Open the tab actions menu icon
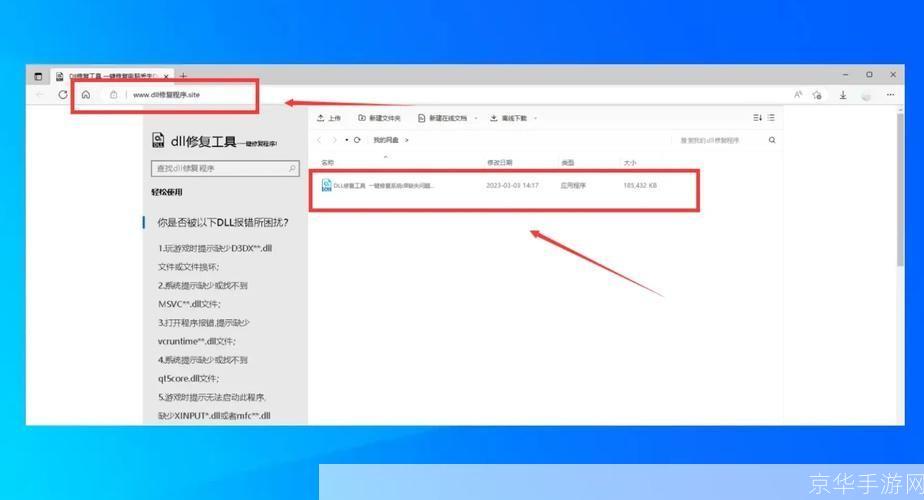The width and height of the screenshot is (924, 500). click(38, 76)
